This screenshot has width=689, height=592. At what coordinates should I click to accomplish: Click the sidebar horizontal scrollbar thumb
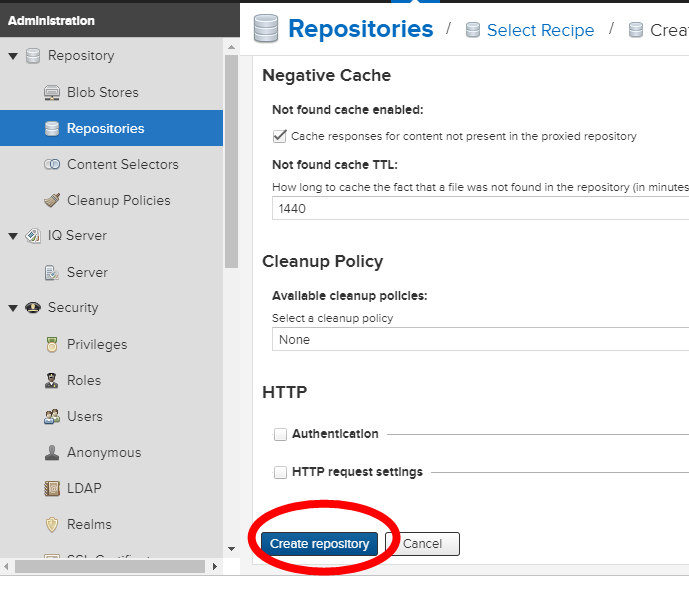click(110, 567)
